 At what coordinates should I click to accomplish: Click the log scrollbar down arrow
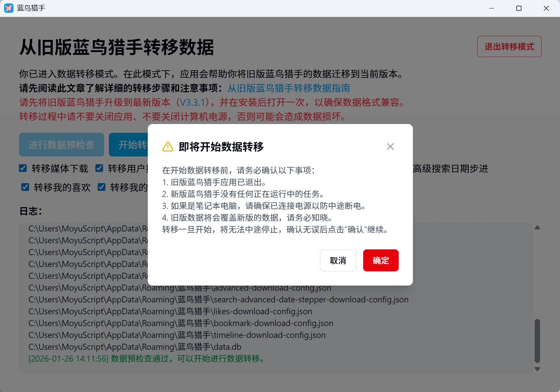(x=537, y=369)
